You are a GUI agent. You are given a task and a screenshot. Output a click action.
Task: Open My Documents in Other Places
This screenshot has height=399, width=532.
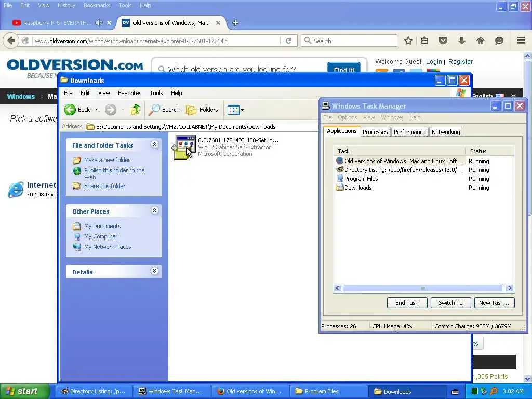102,226
